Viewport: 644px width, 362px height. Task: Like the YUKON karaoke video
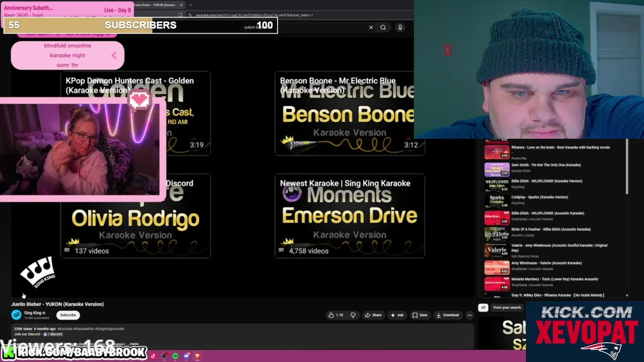tap(336, 315)
